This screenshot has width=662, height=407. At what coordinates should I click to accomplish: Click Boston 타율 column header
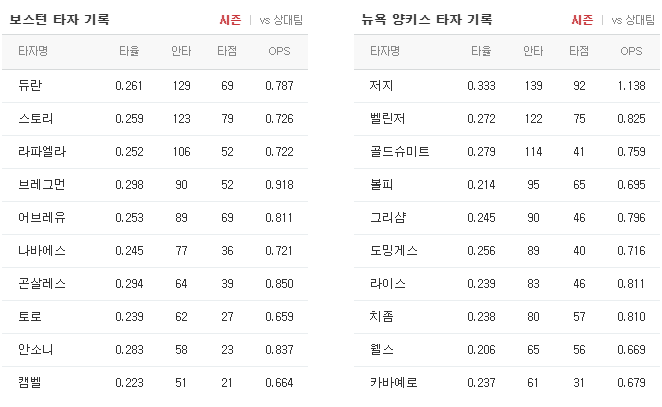[x=129, y=51]
